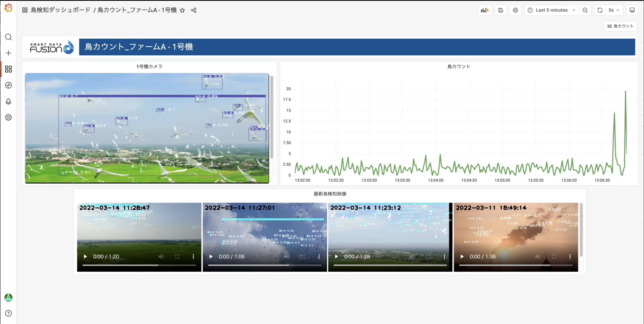The width and height of the screenshot is (644, 324).
Task: Open the 鳥カウント dashboard links dropdown
Action: click(x=620, y=26)
